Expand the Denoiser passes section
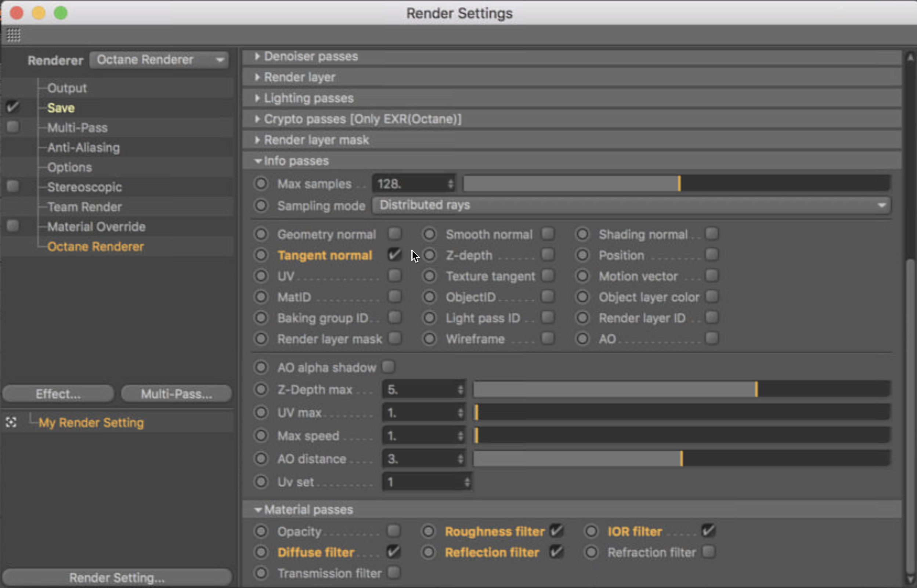The height and width of the screenshot is (588, 917). pos(311,57)
